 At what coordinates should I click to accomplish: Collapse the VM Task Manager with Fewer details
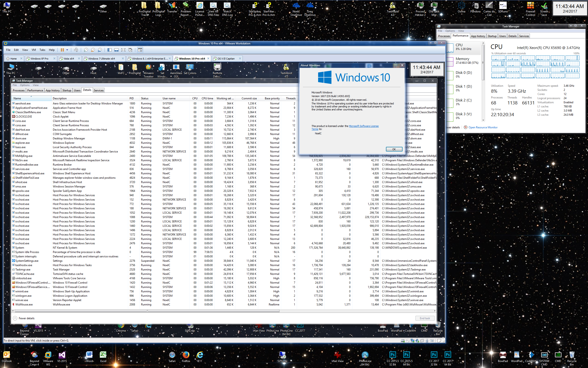tap(24, 318)
